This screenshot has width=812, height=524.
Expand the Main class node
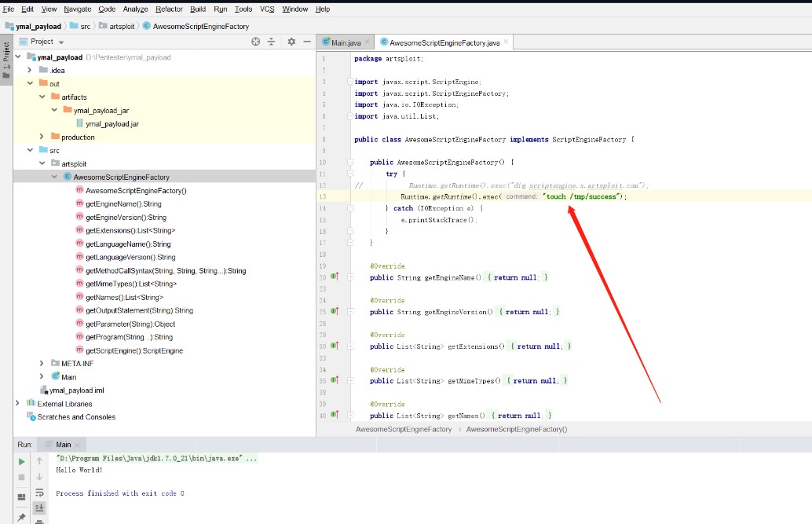pyautogui.click(x=42, y=377)
